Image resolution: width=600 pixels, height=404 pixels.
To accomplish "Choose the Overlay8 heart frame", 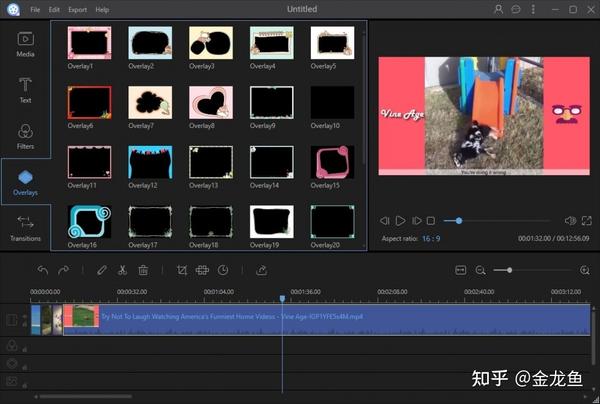I will (x=211, y=103).
